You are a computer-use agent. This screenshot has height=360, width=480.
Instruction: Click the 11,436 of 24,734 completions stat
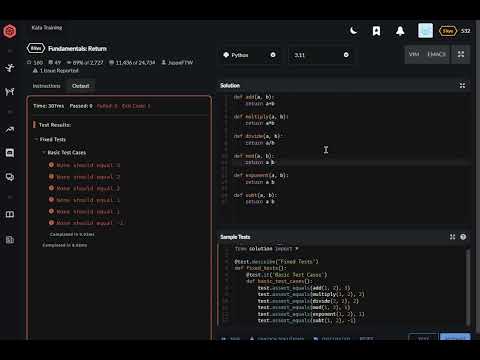pyautogui.click(x=132, y=62)
